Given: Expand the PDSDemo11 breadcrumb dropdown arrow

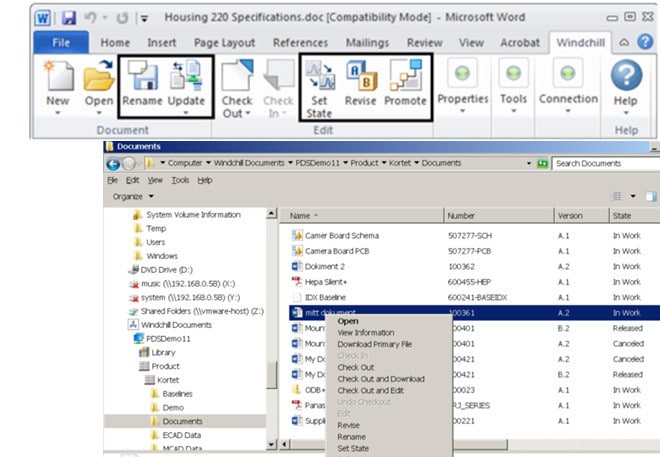Looking at the screenshot, I should tap(345, 163).
